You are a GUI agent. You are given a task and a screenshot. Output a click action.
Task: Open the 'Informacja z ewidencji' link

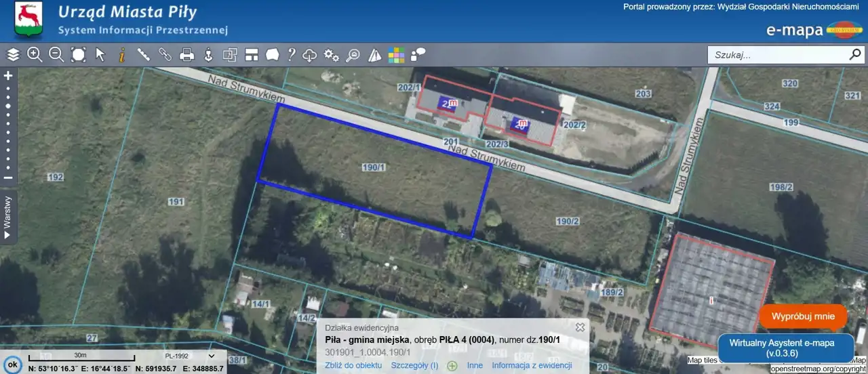(532, 366)
